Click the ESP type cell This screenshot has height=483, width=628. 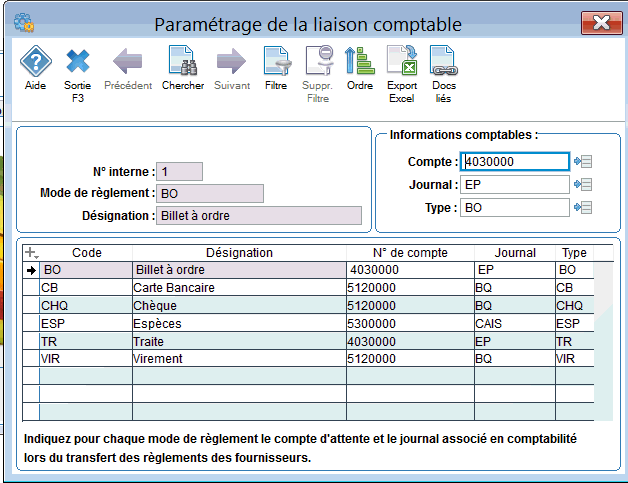coord(575,323)
